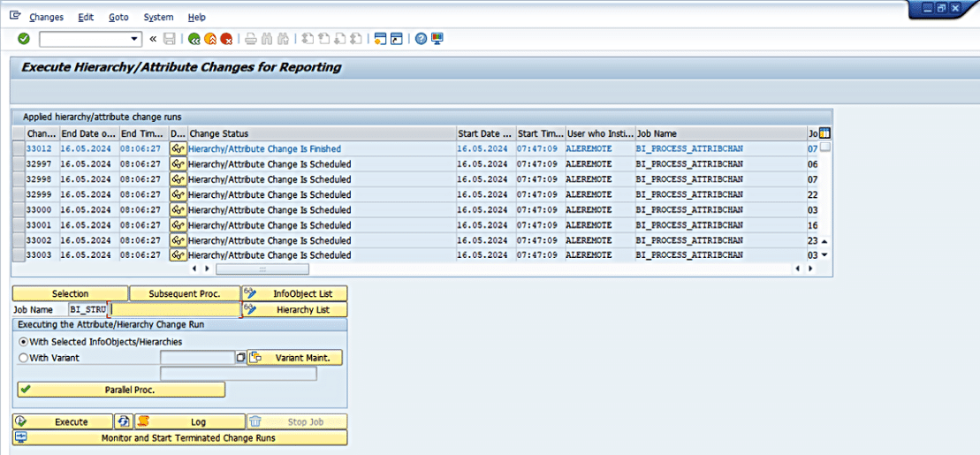The width and height of the screenshot is (980, 455).
Task: Open the Help question mark icon
Action: 421,40
